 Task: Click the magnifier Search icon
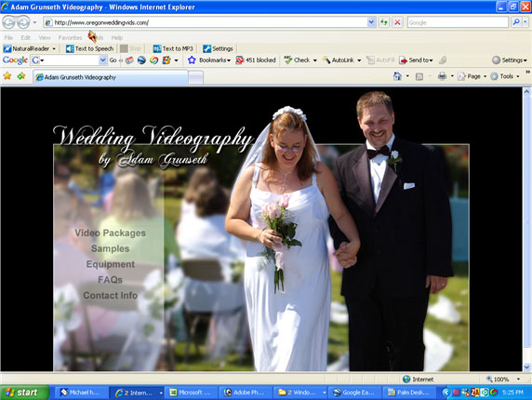point(516,22)
